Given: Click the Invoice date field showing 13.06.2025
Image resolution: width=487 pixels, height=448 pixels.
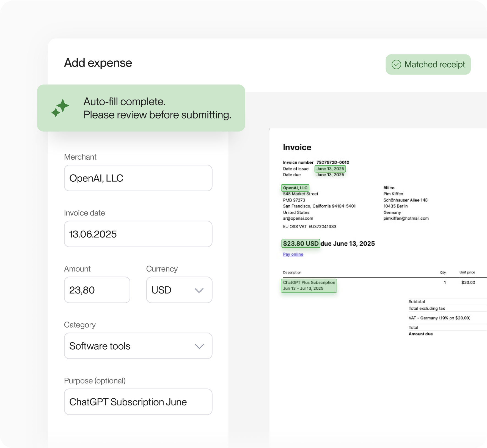Looking at the screenshot, I should (x=138, y=234).
